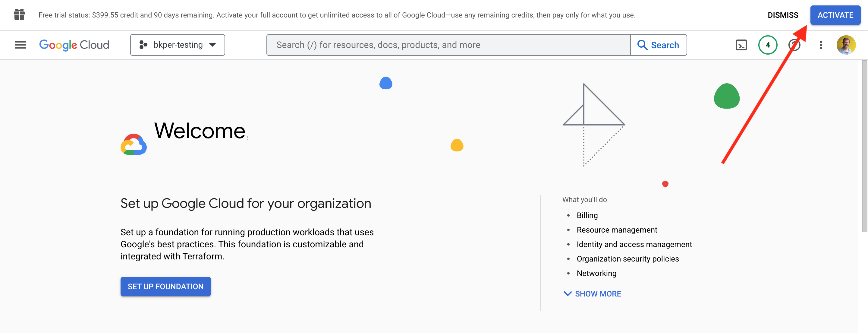This screenshot has height=333, width=868.
Task: Open the bkper-testing project selector
Action: click(x=178, y=45)
